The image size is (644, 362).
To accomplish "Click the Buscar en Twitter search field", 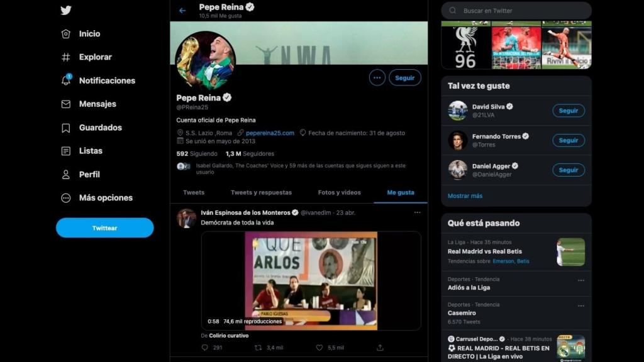I will pos(522,11).
